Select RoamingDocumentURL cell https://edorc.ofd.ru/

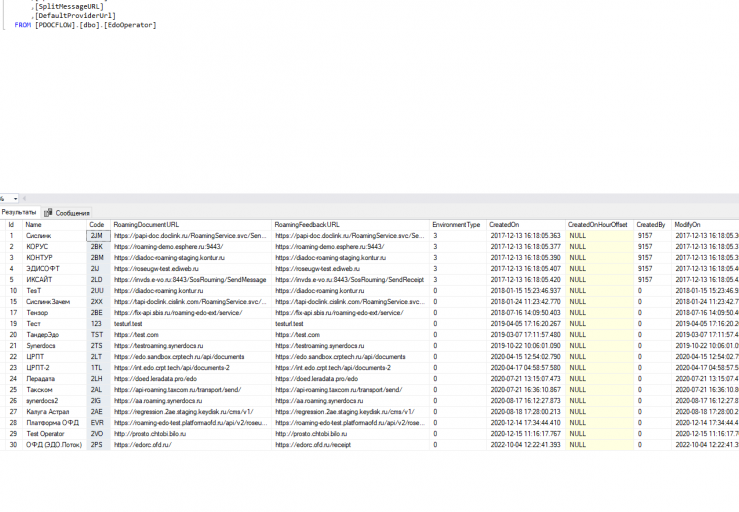191,445
